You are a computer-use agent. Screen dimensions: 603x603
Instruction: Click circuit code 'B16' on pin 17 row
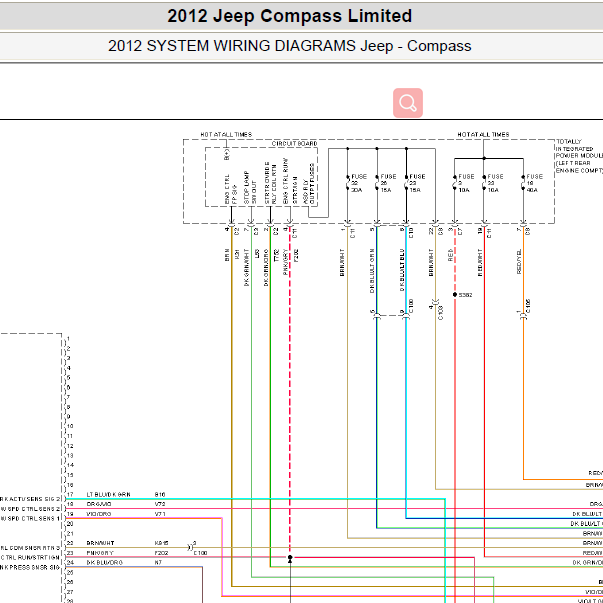(x=160, y=495)
